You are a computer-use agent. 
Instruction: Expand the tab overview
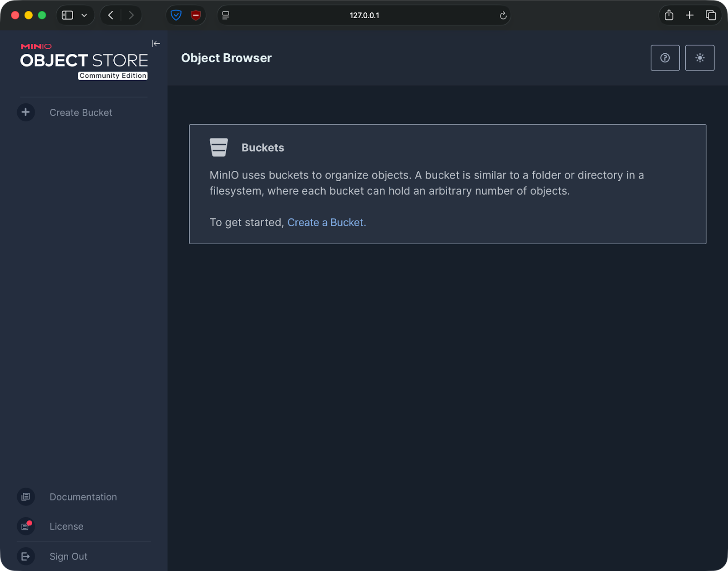click(x=711, y=15)
